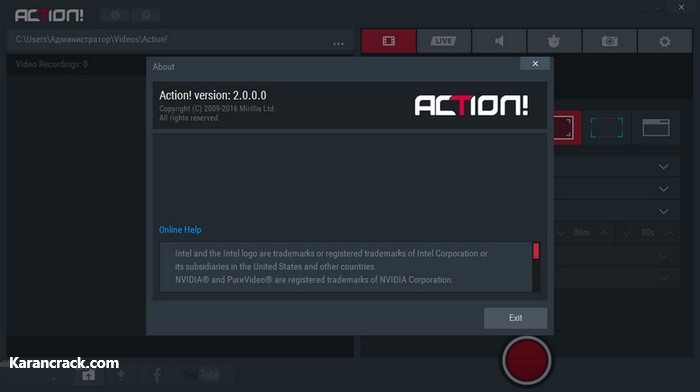The width and height of the screenshot is (700, 392).
Task: Open the benchmark stopwatch tab
Action: [x=554, y=41]
